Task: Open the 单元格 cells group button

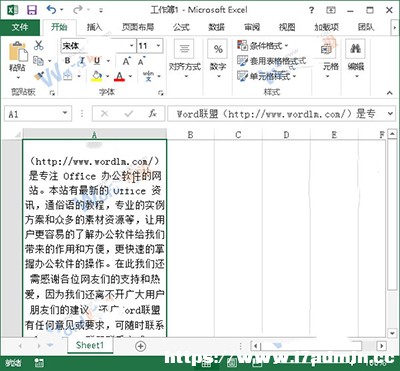Action: [329, 59]
